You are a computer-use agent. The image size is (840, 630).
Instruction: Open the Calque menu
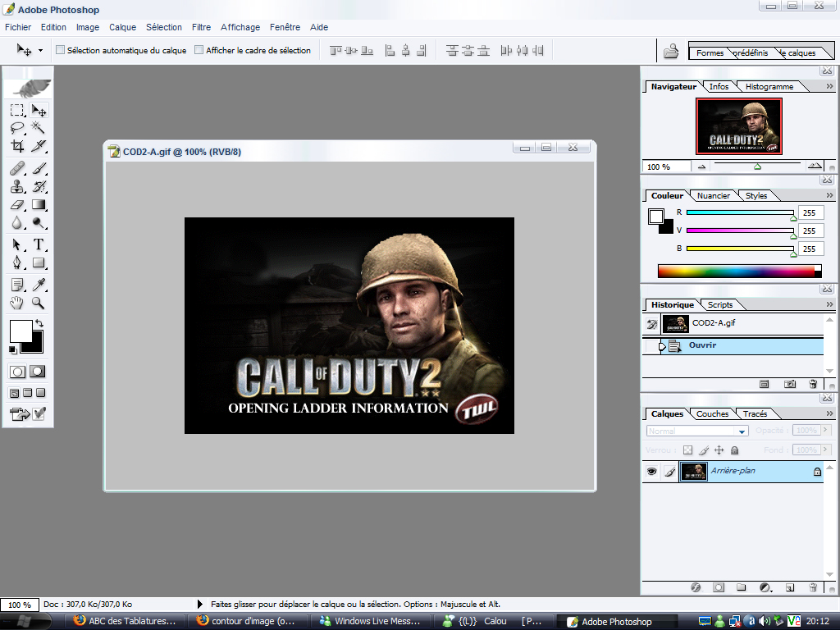click(123, 27)
